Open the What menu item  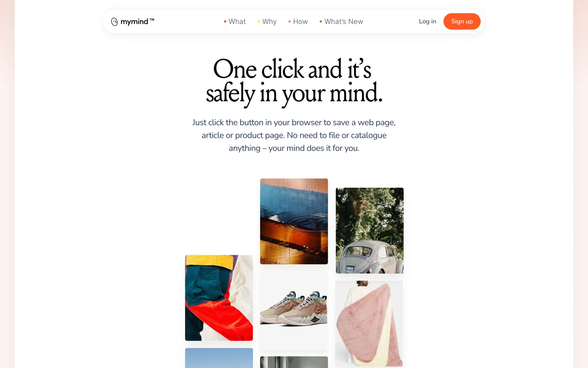point(237,21)
